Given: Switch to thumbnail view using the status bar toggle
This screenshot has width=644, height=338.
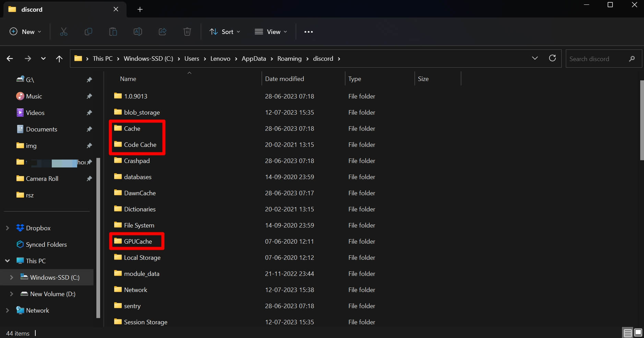Looking at the screenshot, I should click(638, 332).
